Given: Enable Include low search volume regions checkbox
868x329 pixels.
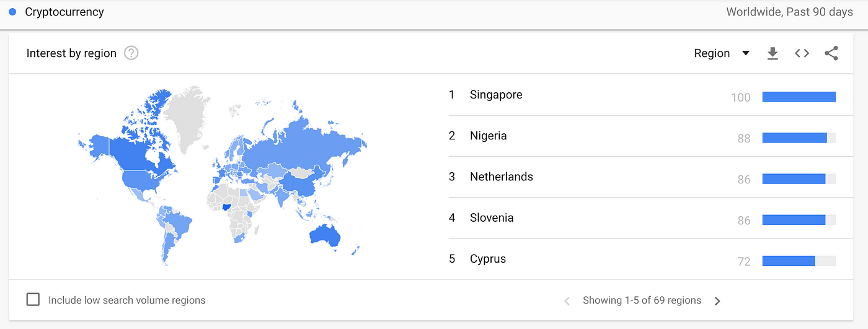Looking at the screenshot, I should coord(33,300).
